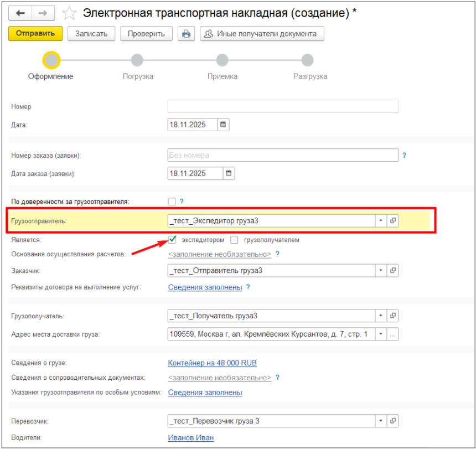
Task: Open Грузоотправитель record with open-form icon
Action: (x=393, y=220)
